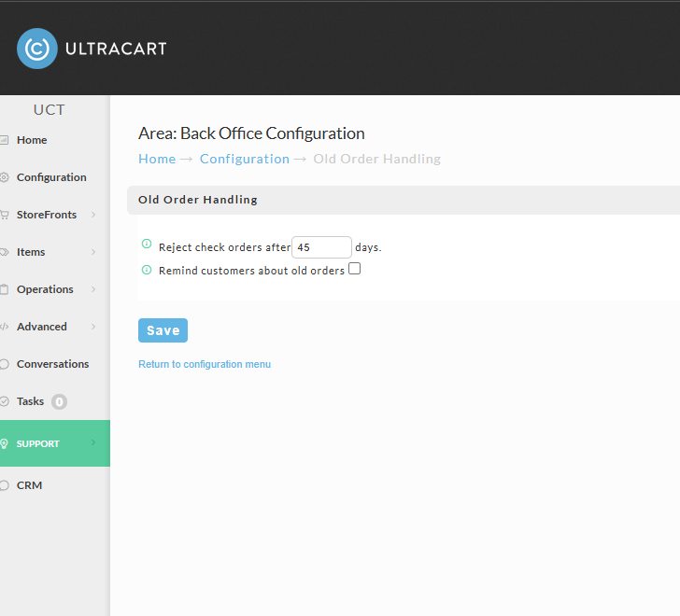Enable Remind customers about old orders
This screenshot has height=616, width=680.
coord(354,269)
